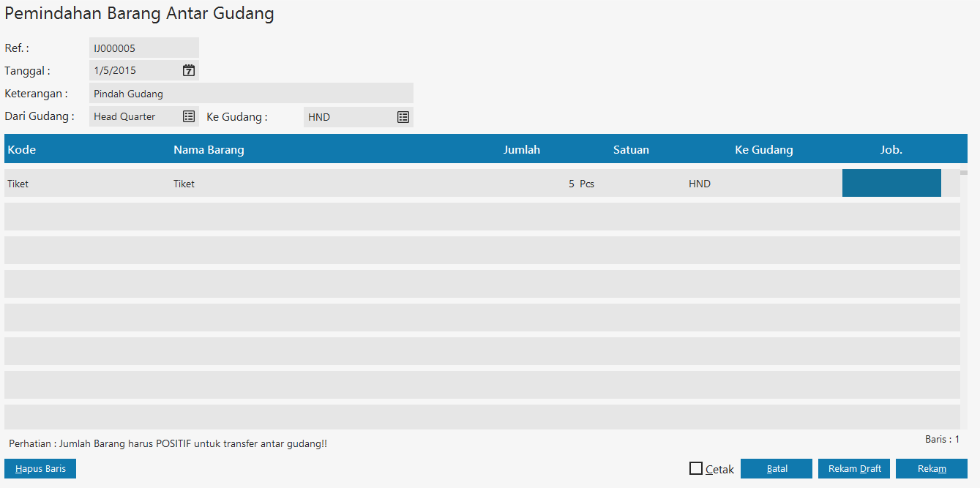Open the Ke Gudang list lookup icon
This screenshot has width=980, height=488.
click(403, 117)
